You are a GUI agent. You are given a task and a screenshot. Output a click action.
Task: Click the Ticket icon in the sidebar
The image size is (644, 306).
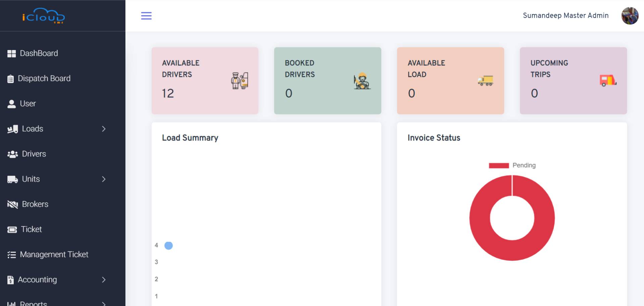12,230
